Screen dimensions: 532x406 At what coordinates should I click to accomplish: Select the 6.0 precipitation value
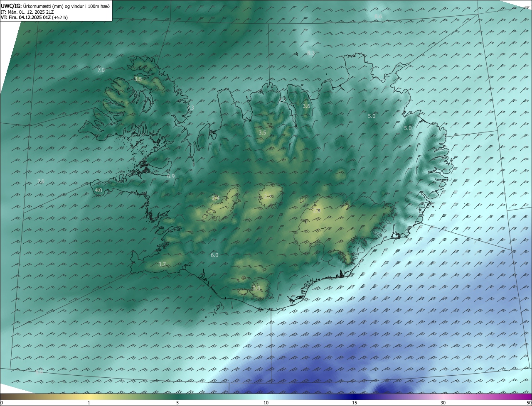pyautogui.click(x=214, y=255)
